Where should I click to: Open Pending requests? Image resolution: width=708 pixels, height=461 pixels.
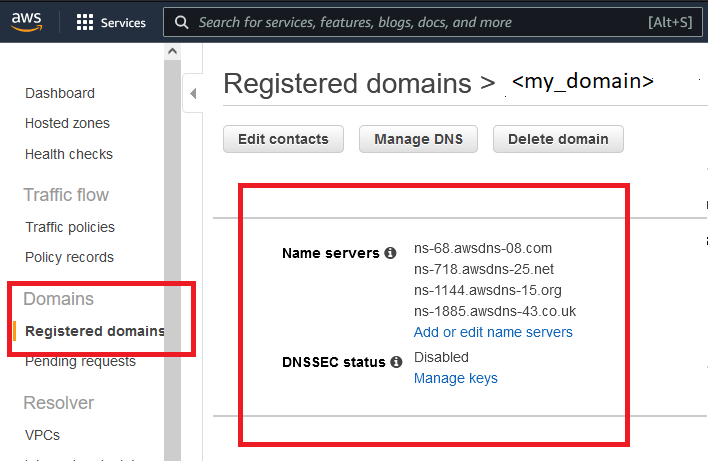coord(80,362)
